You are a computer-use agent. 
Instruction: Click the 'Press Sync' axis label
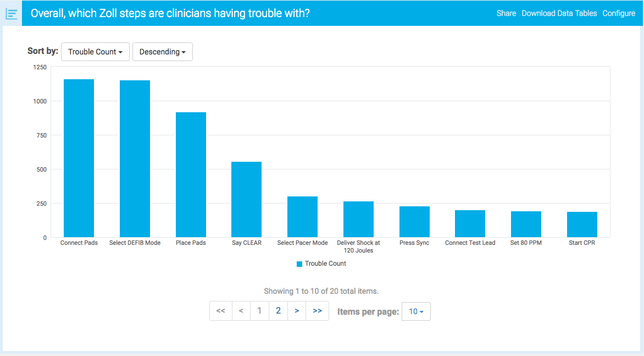(x=414, y=243)
